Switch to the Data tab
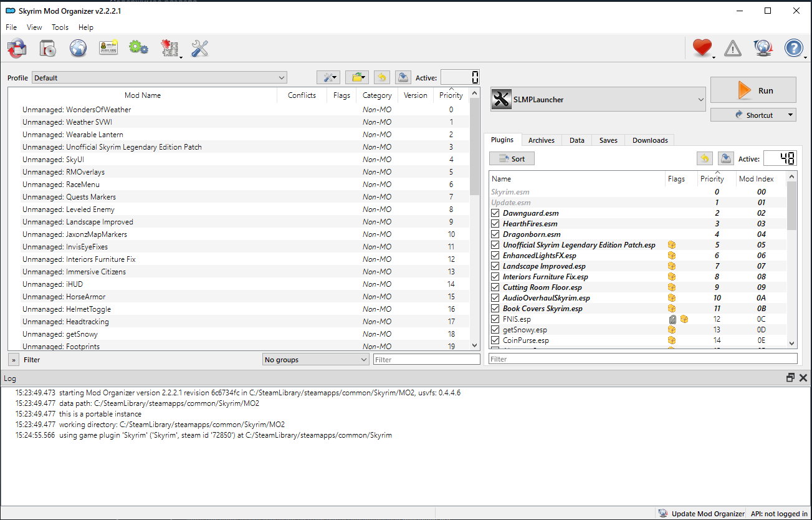The image size is (812, 520). 577,140
